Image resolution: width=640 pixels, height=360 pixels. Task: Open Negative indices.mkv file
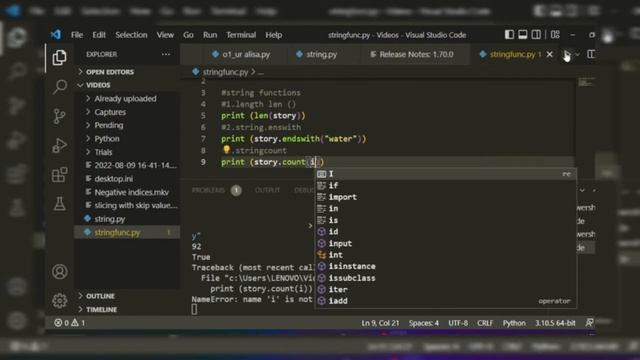point(127,192)
